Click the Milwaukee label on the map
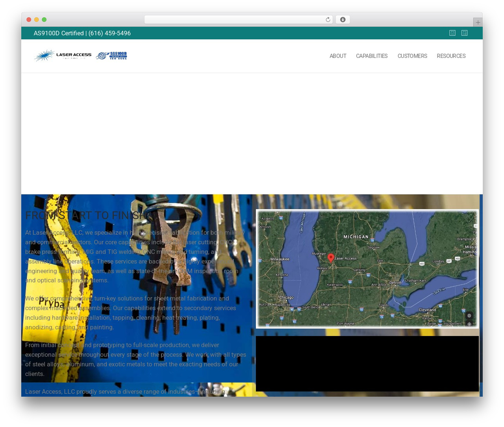Viewport: 504px width, 427px height. [x=280, y=259]
